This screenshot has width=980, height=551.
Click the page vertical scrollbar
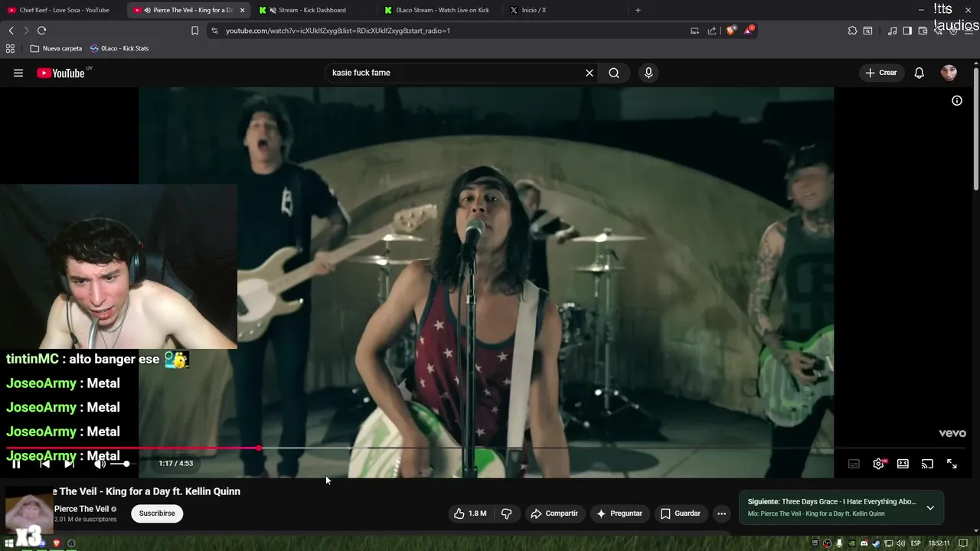coord(975,130)
